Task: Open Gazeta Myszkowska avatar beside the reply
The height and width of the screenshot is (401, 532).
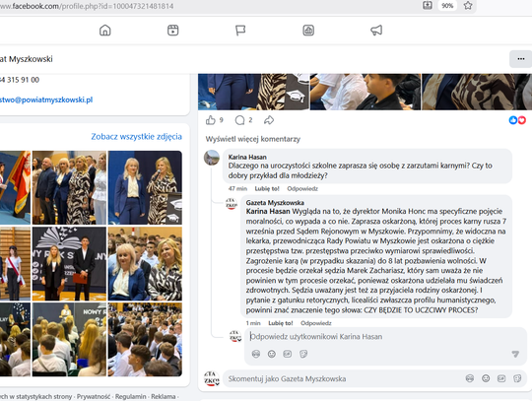Action: 232,204
